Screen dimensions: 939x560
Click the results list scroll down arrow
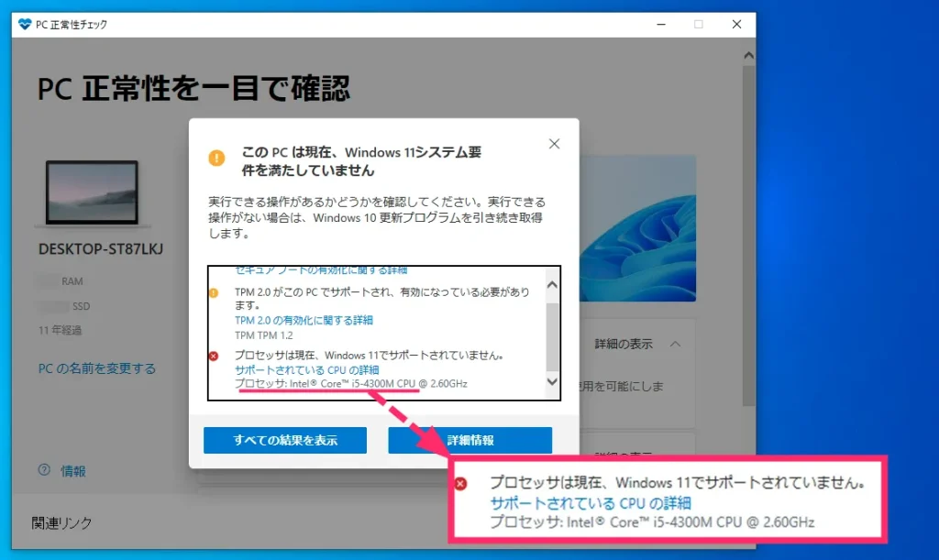click(x=552, y=381)
